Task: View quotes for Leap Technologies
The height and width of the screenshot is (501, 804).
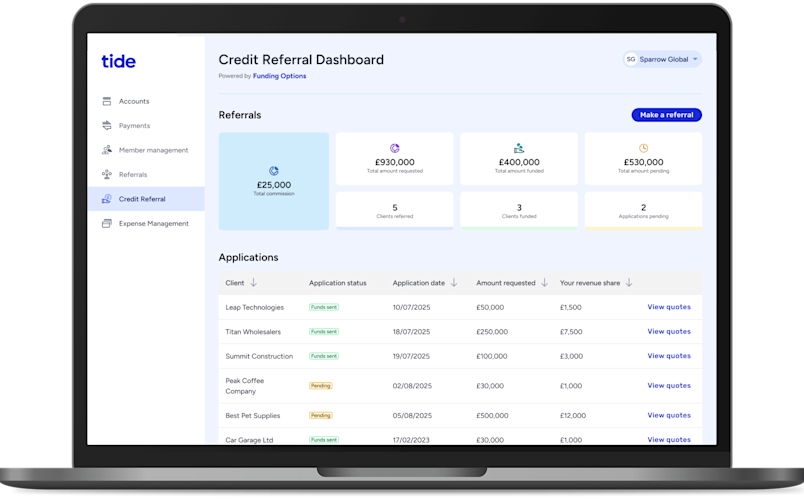Action: click(x=669, y=307)
